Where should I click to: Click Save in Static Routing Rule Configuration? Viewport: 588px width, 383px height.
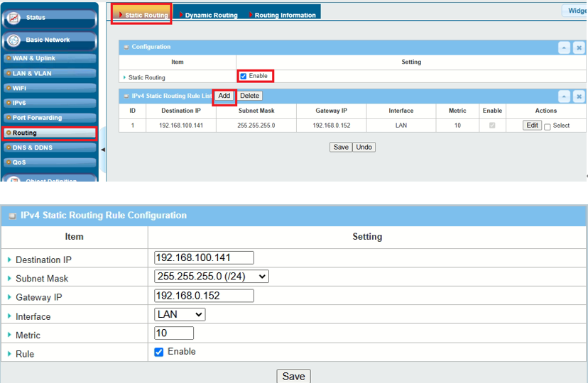click(293, 377)
